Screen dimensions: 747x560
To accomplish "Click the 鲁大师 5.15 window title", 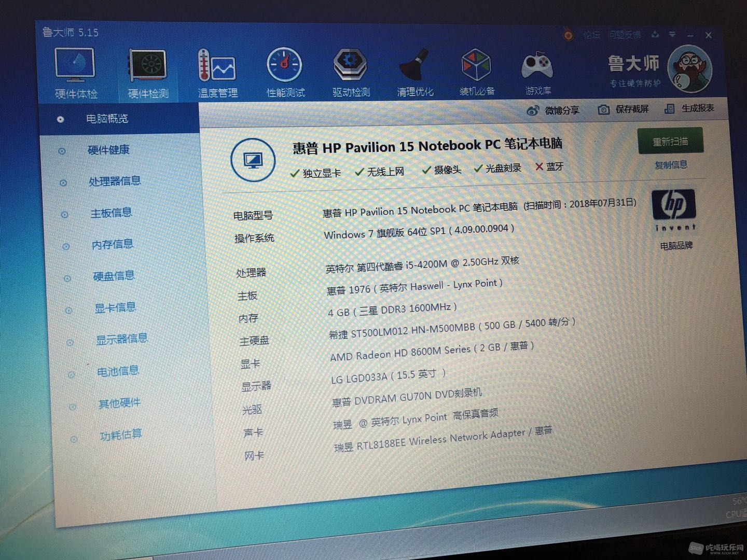I will (x=71, y=32).
